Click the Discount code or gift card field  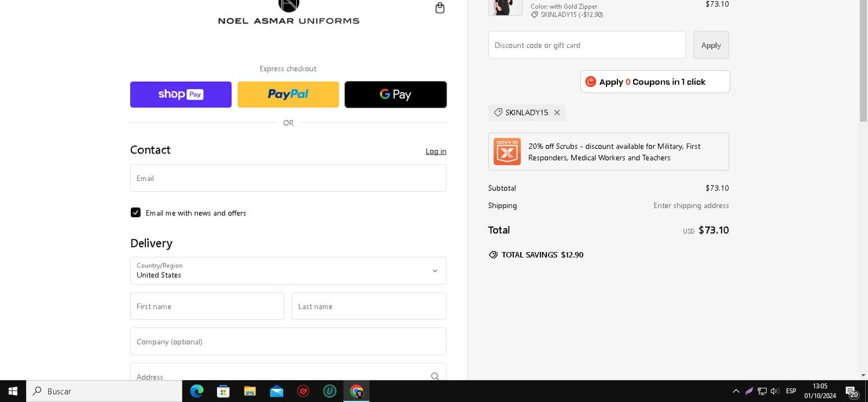[x=587, y=45]
